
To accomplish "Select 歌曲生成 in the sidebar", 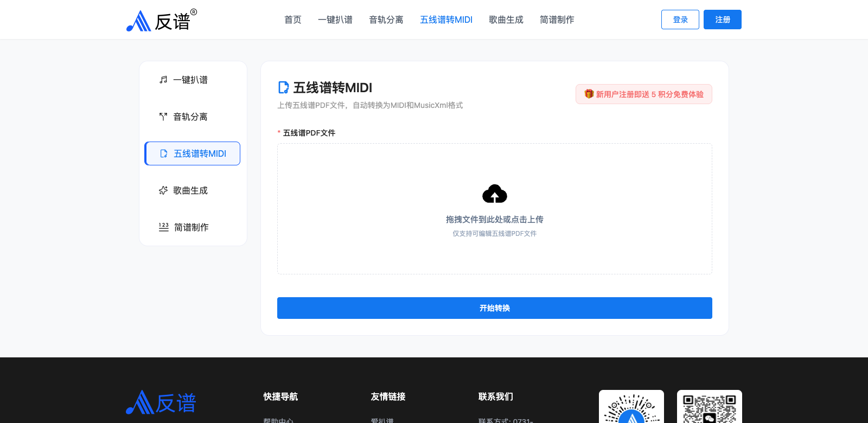I will click(x=193, y=190).
